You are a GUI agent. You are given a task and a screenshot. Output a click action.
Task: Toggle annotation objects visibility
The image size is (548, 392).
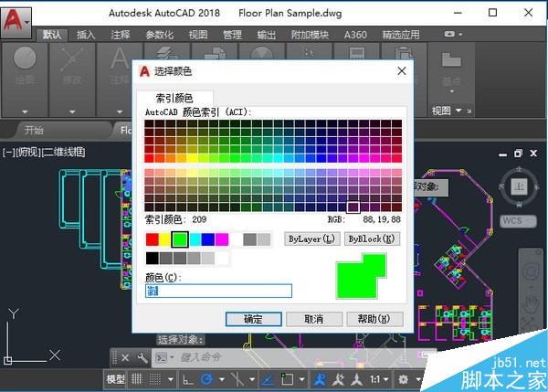320,379
